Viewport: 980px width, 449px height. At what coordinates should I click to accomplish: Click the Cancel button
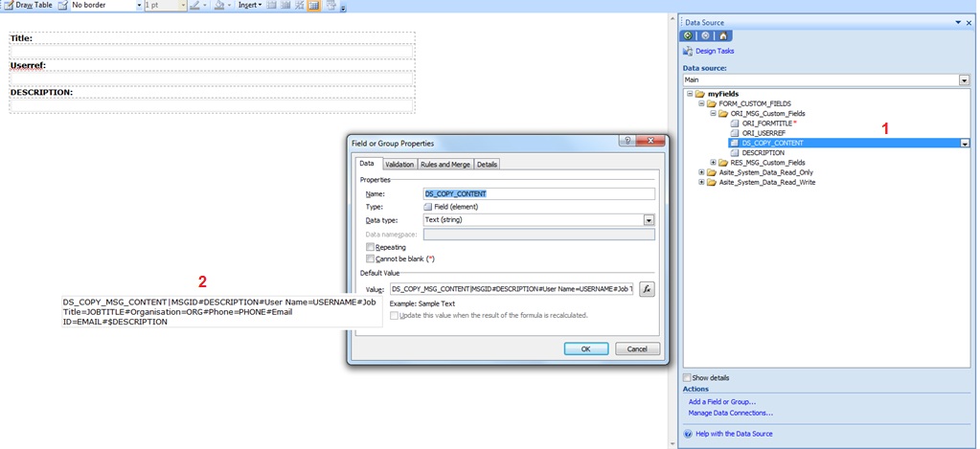click(637, 349)
